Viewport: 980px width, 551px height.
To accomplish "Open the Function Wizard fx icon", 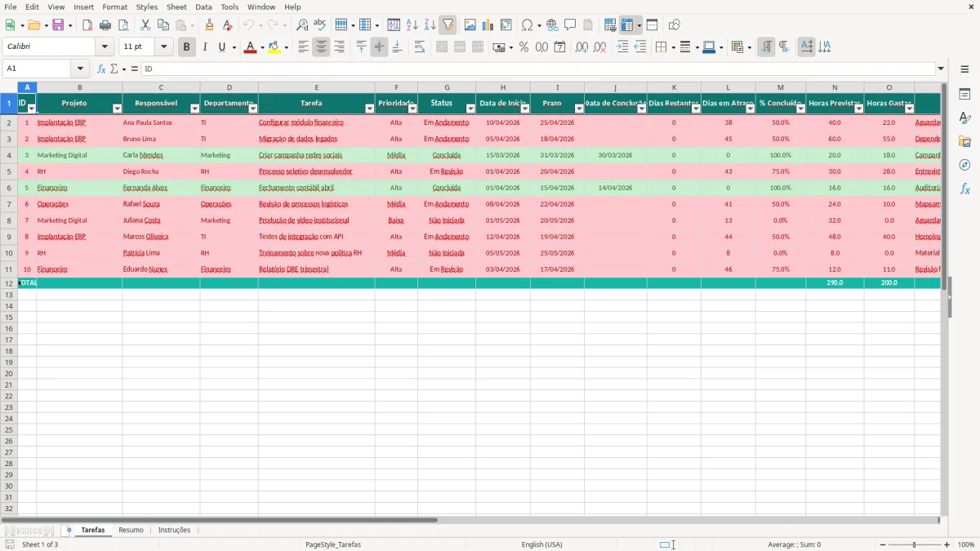I will coord(101,69).
